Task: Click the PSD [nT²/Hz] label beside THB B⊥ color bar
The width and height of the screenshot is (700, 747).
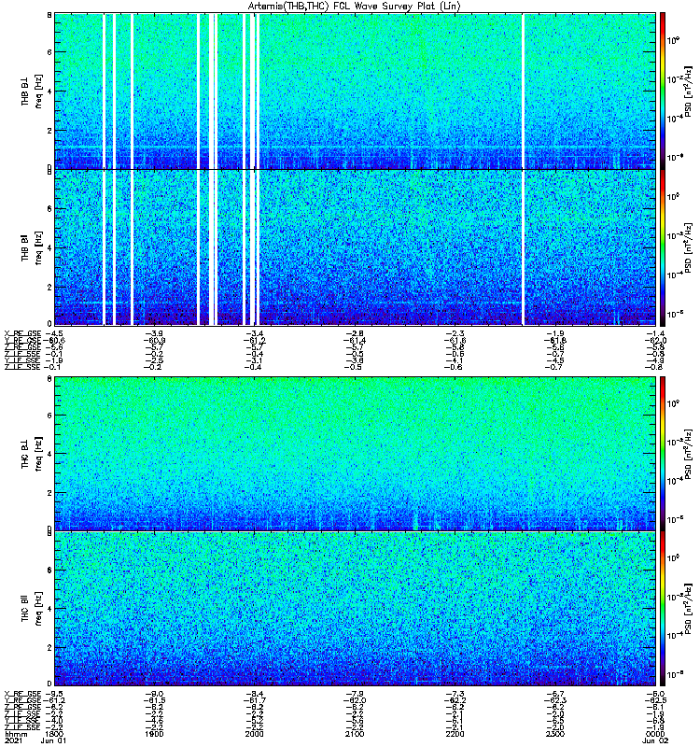Action: coord(687,91)
